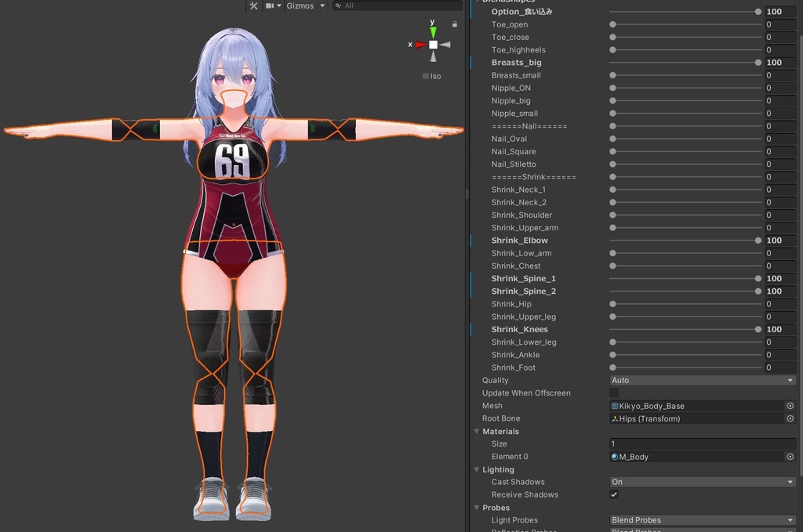Click the Toe_highheels value field
The image size is (803, 532).
point(780,49)
